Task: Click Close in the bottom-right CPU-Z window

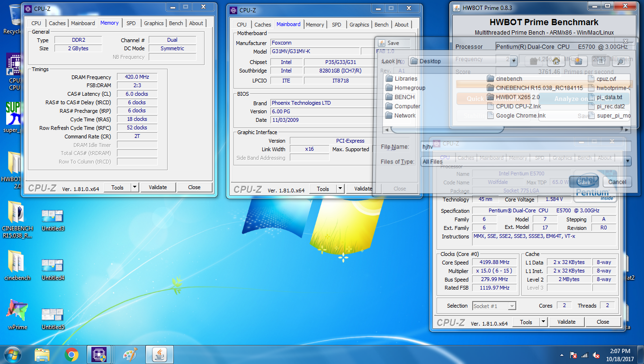Action: click(x=603, y=322)
